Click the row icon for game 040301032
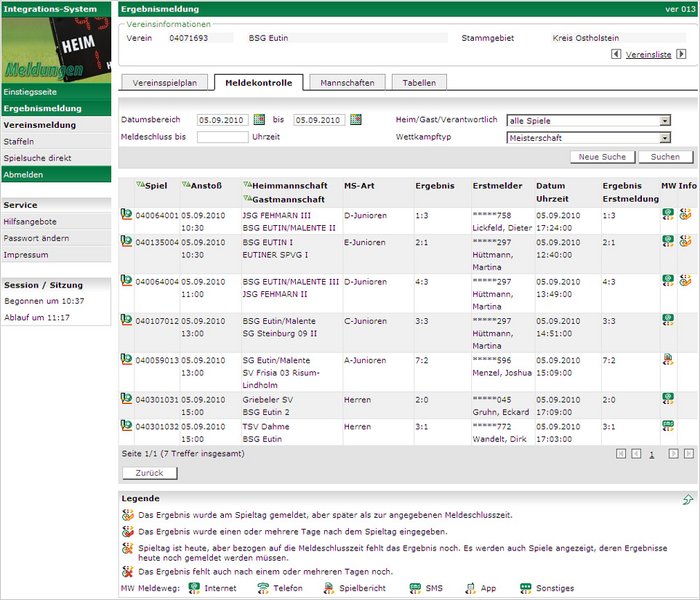The image size is (700, 600). (126, 424)
